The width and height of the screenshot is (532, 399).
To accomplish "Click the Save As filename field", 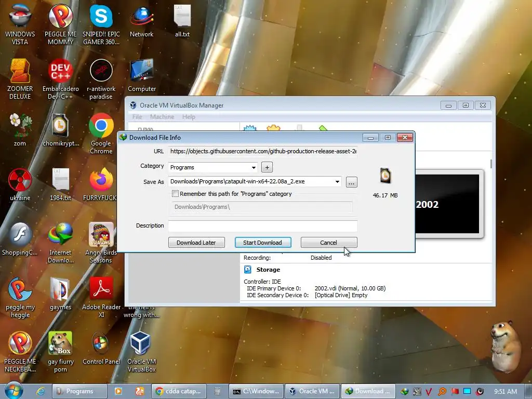I will 251,181.
